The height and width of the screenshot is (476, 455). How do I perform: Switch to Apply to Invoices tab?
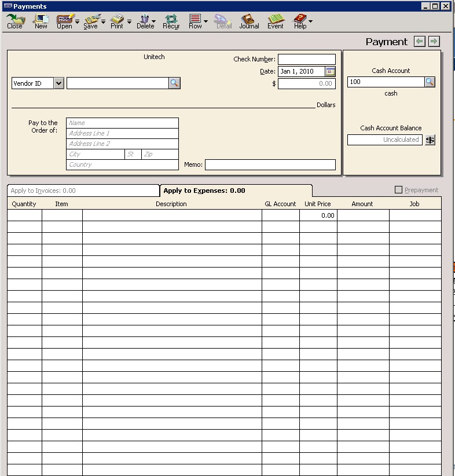(x=83, y=191)
